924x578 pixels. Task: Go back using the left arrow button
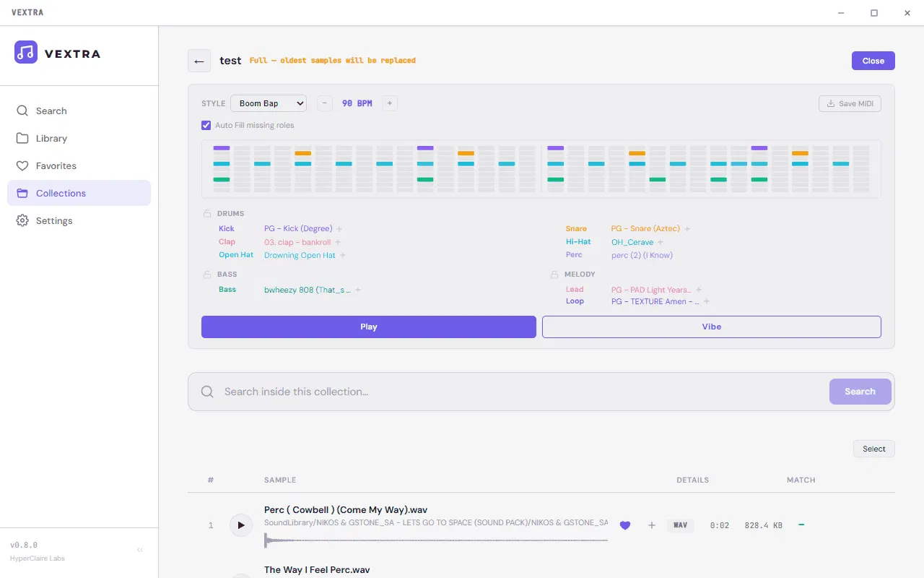pos(199,61)
